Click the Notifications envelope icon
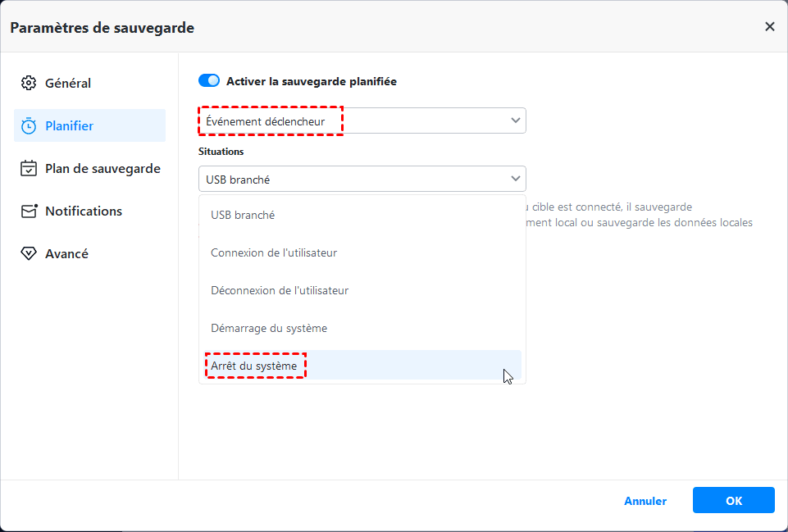Viewport: 788px width, 532px height. tap(29, 211)
